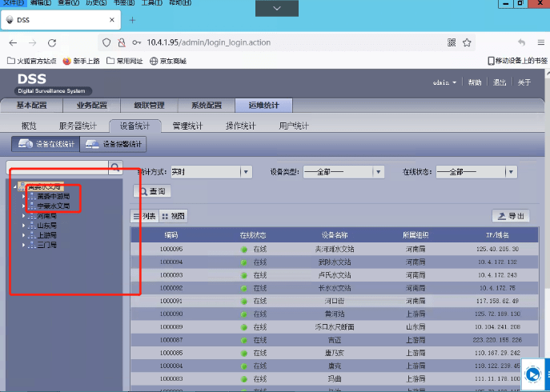This screenshot has width=550, height=392.
Task: Click the 查询 query button
Action: click(x=152, y=191)
